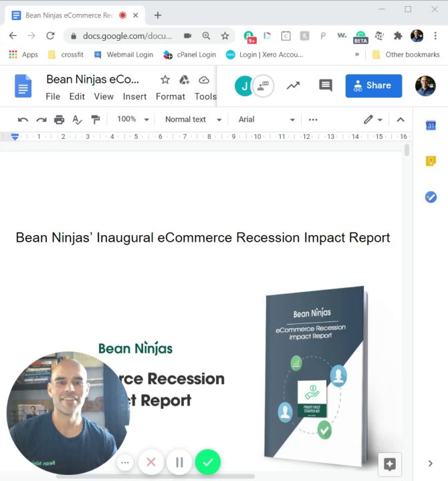
Task: Redo the last action
Action: (41, 120)
